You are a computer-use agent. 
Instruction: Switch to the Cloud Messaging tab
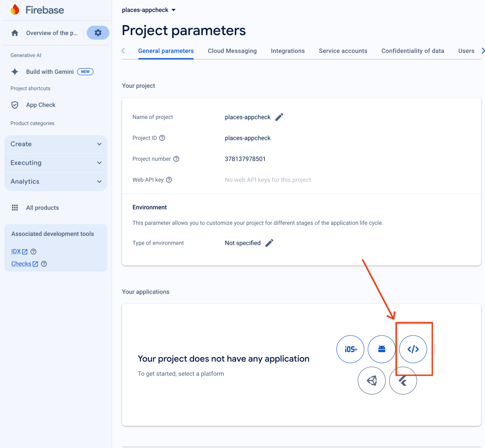pos(232,51)
